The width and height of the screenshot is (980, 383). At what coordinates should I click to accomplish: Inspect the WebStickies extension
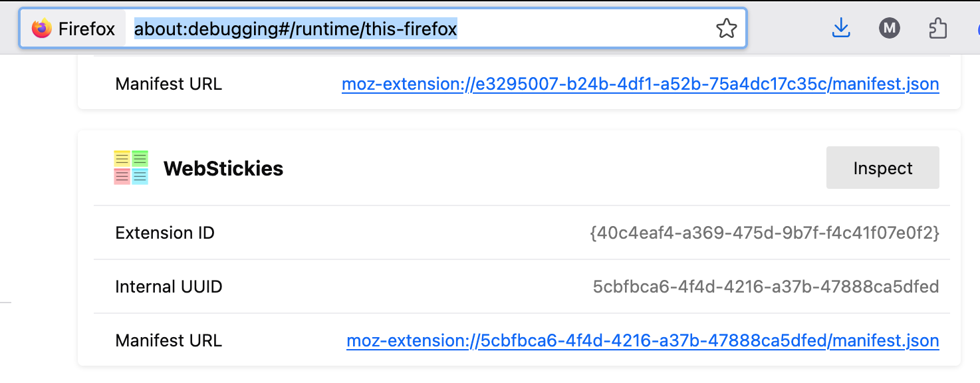pyautogui.click(x=882, y=168)
